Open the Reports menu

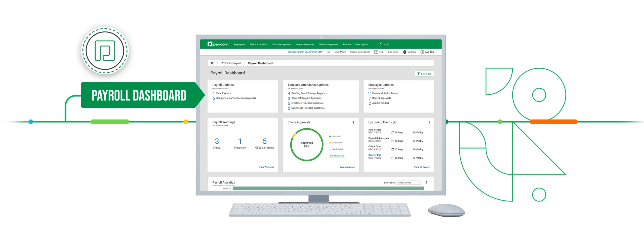[347, 45]
